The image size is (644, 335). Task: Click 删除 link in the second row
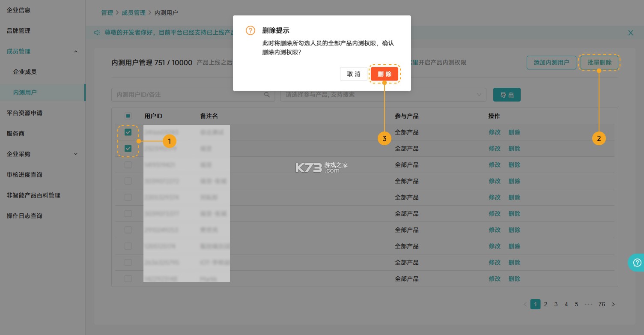point(514,148)
